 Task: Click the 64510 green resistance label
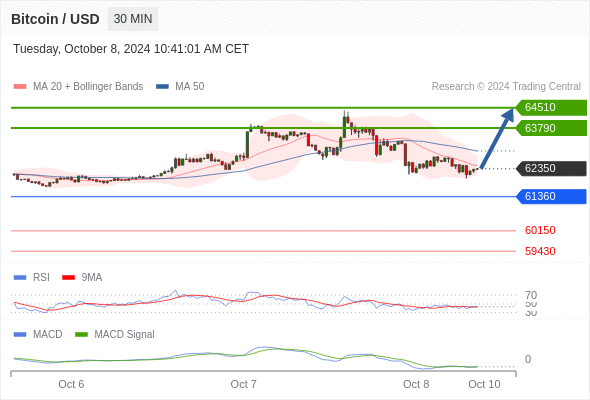point(551,107)
